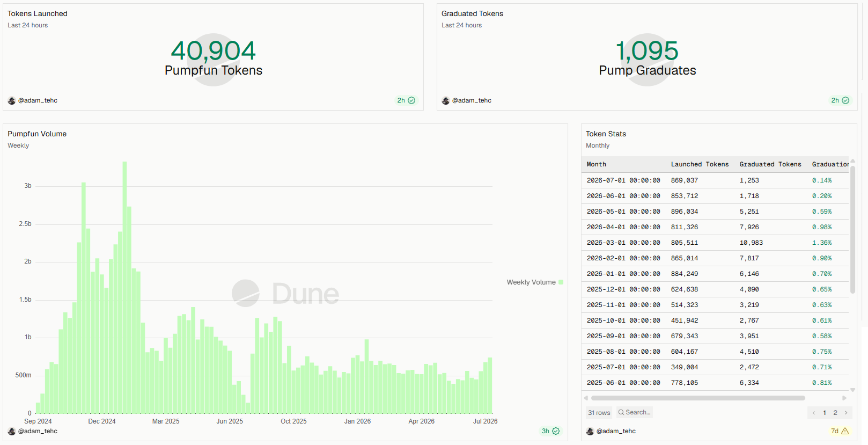868x445 pixels.
Task: Click the horizontal scrollbar thumb in Token Stats
Action: coord(697,398)
